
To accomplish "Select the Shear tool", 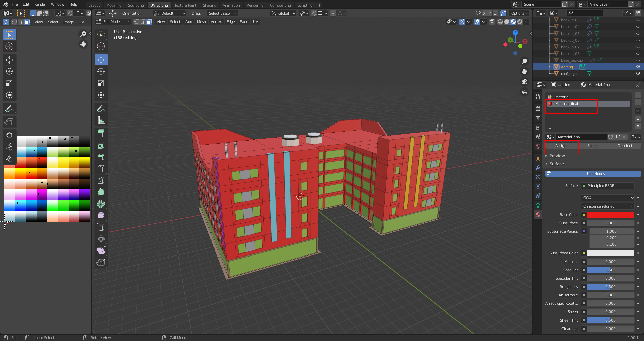I will click(101, 250).
